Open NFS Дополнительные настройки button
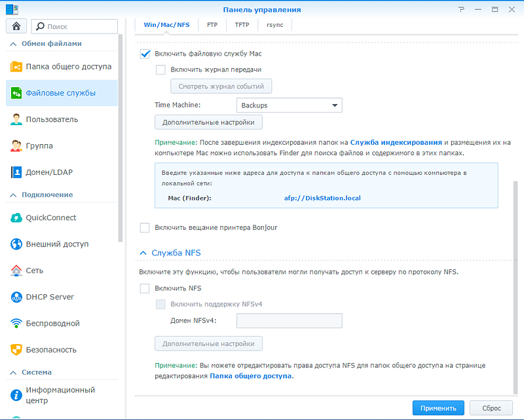 (x=208, y=344)
